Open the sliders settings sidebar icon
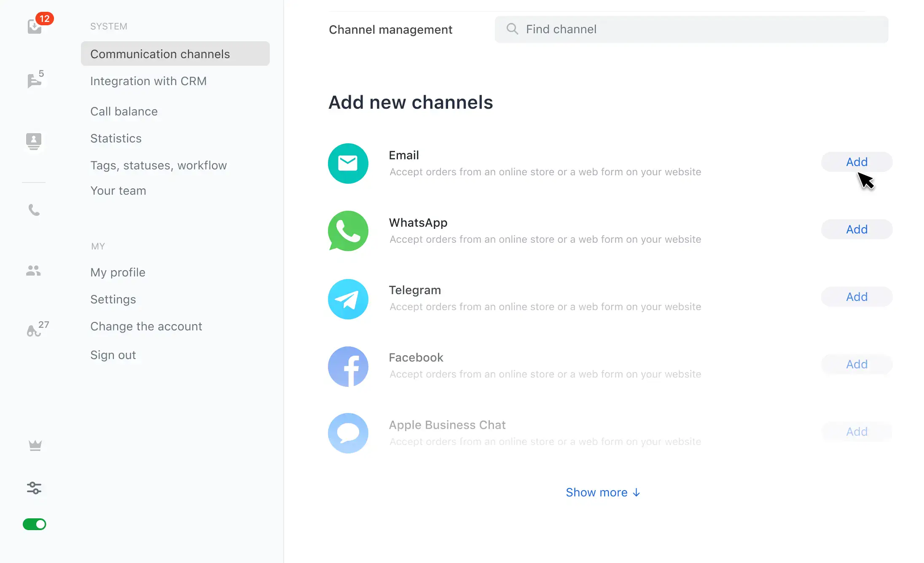Viewport: 924px width, 563px height. [x=34, y=488]
